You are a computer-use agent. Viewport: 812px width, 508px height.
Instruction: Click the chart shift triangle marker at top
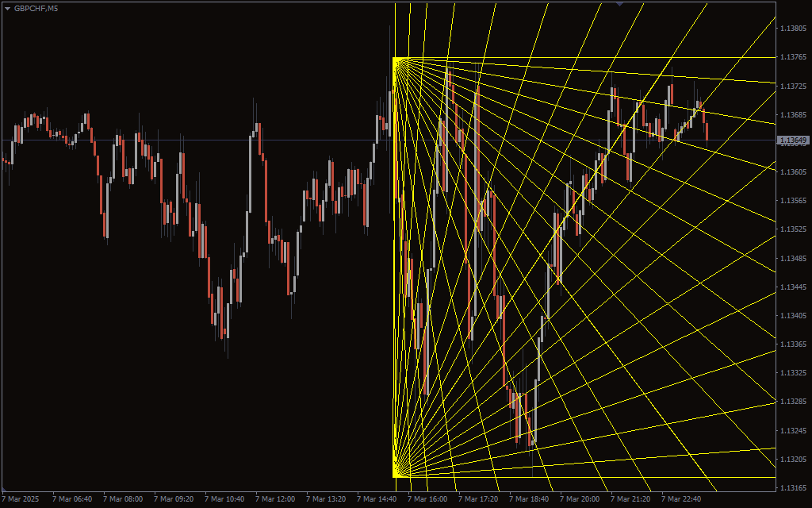point(619,4)
